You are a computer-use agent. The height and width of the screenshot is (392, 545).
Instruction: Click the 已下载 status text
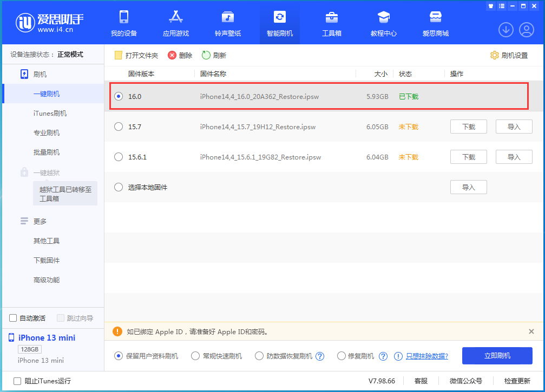tap(409, 97)
